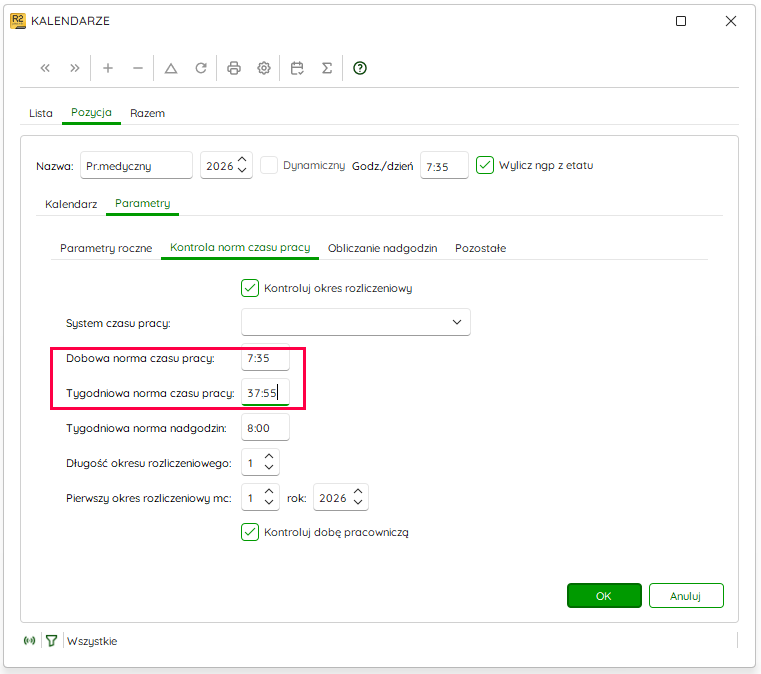
Task: Click Tygodniowa norma czasu pracy field
Action: coord(265,393)
